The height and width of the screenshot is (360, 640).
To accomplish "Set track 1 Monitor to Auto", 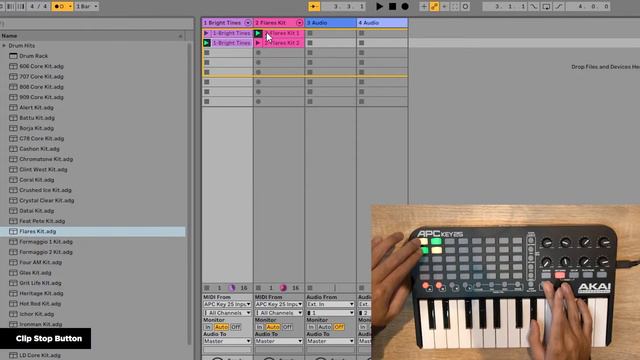I will tap(221, 327).
